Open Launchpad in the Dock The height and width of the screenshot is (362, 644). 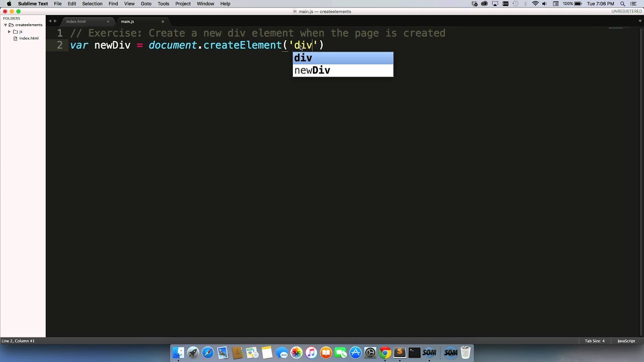[193, 353]
